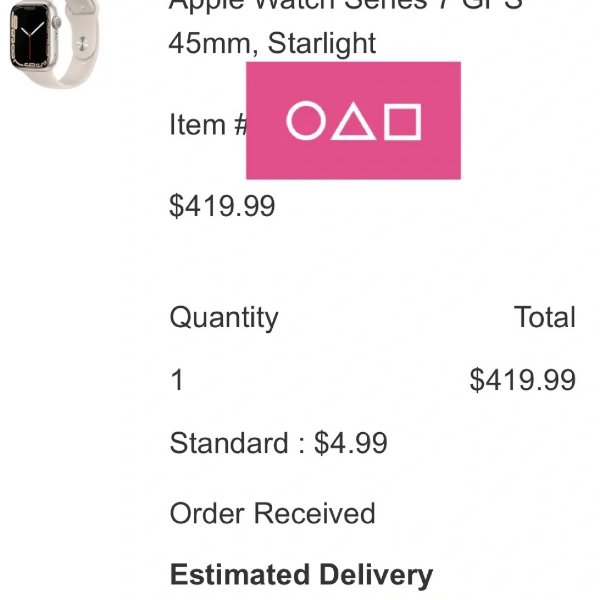The height and width of the screenshot is (600, 600).
Task: Select the "Item #" label
Action: [209, 124]
